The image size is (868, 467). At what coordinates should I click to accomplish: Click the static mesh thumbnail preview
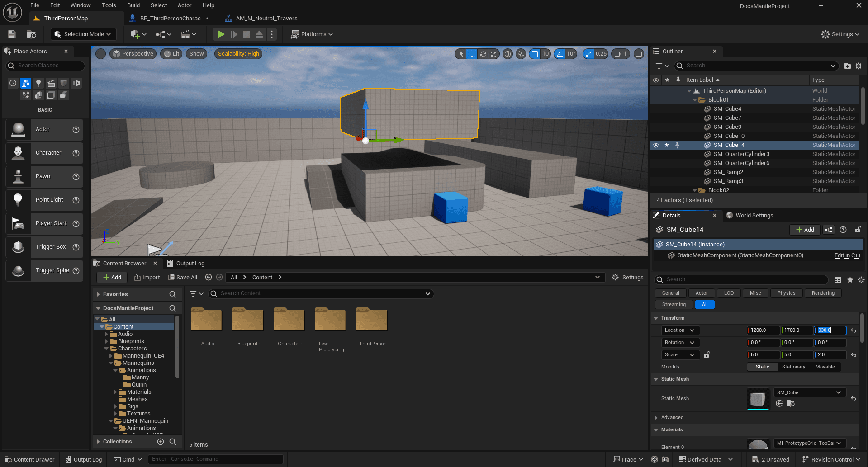pyautogui.click(x=758, y=399)
